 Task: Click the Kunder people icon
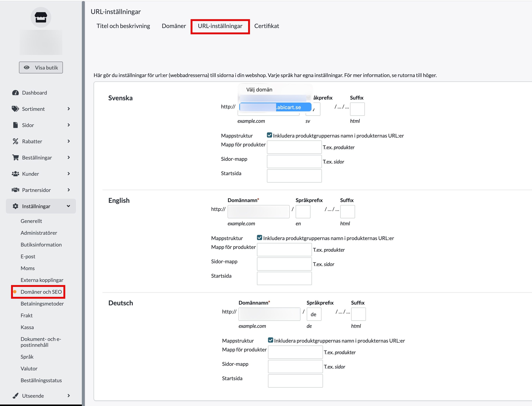pyautogui.click(x=15, y=174)
